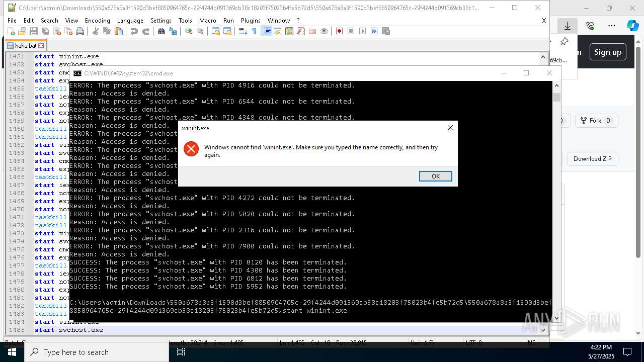Click the Zoom Out icon in Notepad++

[x=200, y=31]
